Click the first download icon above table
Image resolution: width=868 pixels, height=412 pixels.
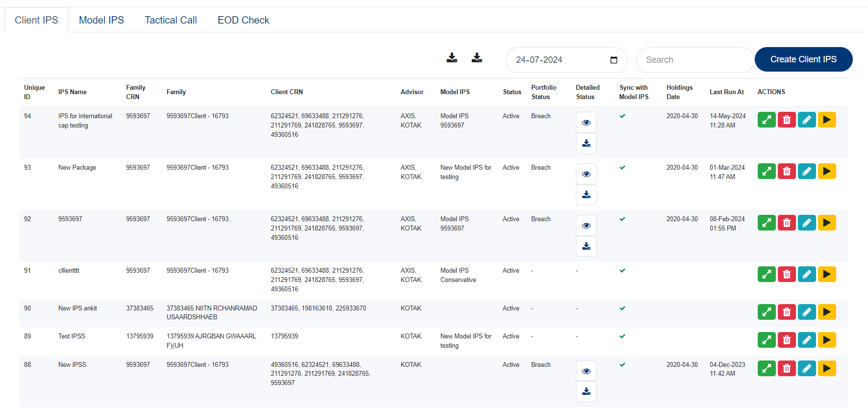point(452,58)
